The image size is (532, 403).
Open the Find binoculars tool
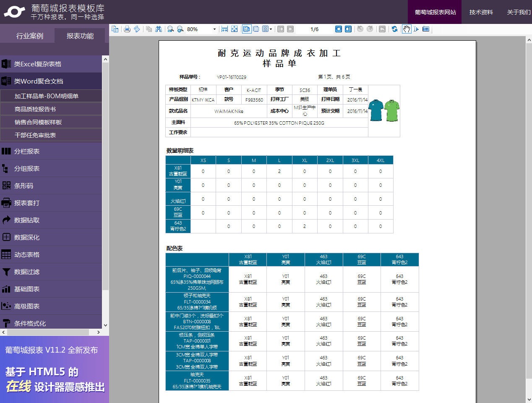(158, 29)
